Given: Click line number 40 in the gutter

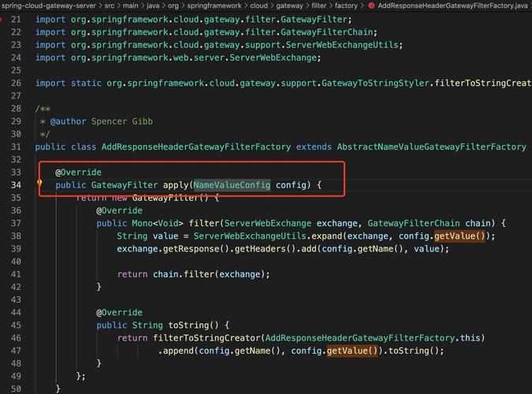Looking at the screenshot, I should 16,262.
